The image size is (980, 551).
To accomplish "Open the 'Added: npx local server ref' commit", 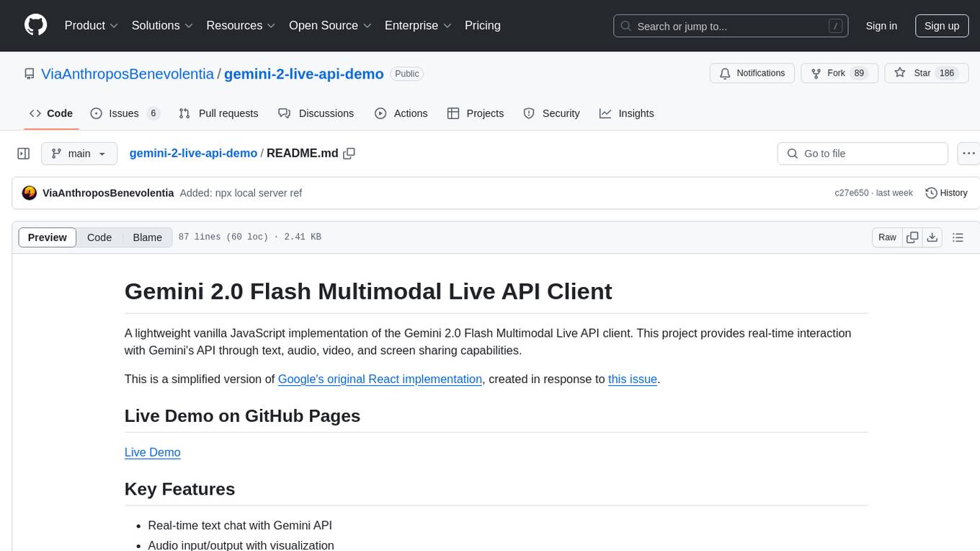I will [241, 193].
